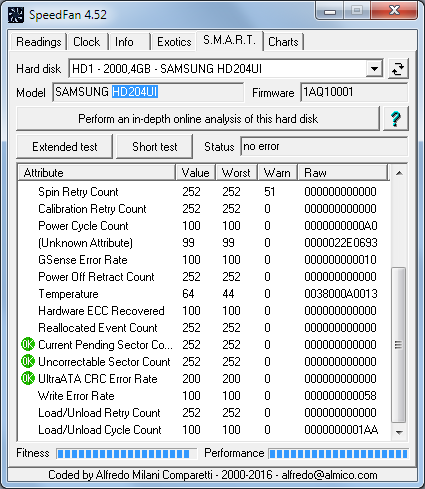Select the Power Cycle Count row
This screenshot has height=489, width=425.
[204, 226]
